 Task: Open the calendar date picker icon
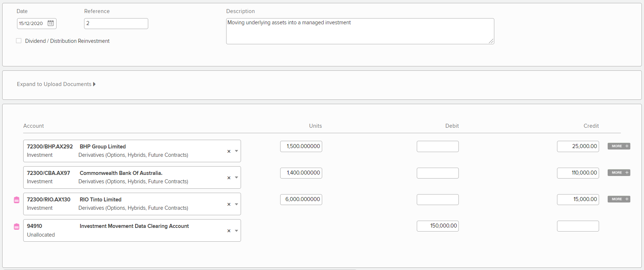[x=51, y=23]
